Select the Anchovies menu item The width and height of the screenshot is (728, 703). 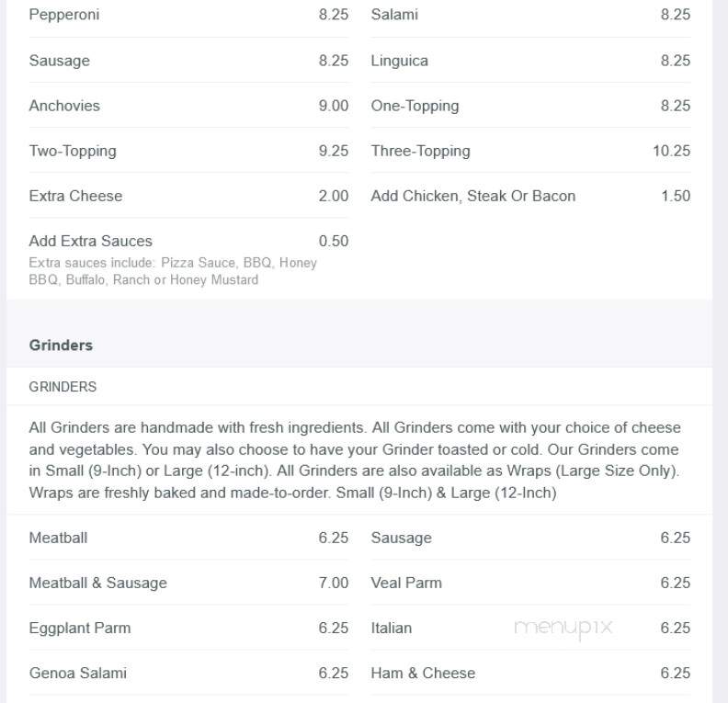188,106
